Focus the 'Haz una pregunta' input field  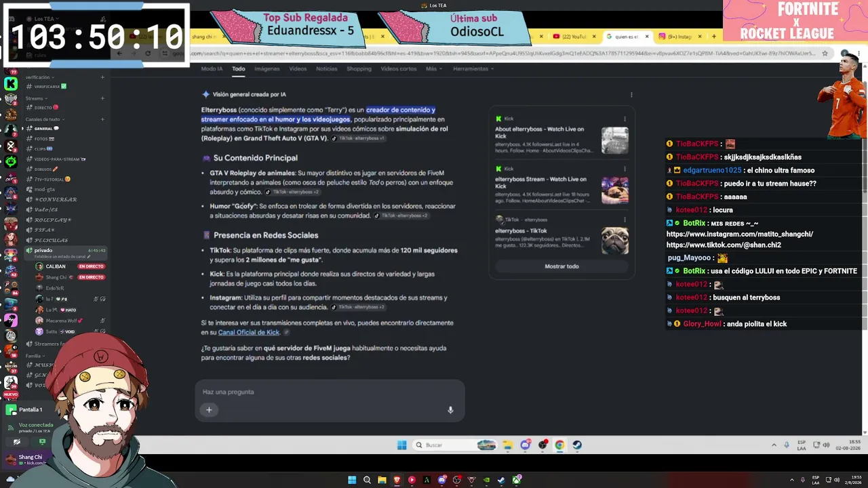(330, 392)
